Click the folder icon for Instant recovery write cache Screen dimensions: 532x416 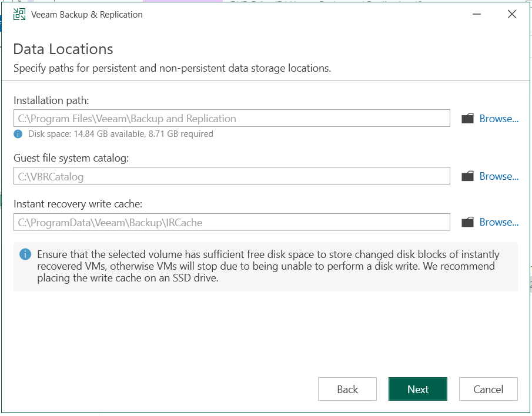pyautogui.click(x=467, y=222)
